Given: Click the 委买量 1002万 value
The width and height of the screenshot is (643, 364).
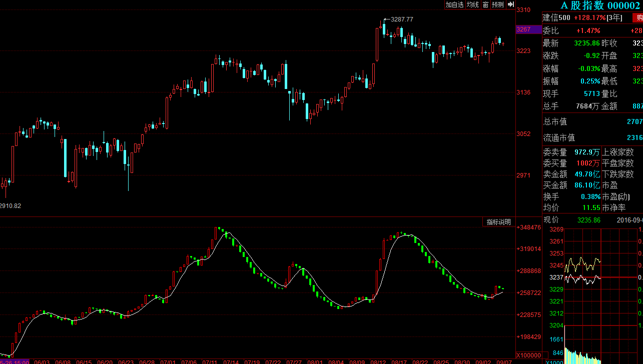Looking at the screenshot, I should click(588, 163).
